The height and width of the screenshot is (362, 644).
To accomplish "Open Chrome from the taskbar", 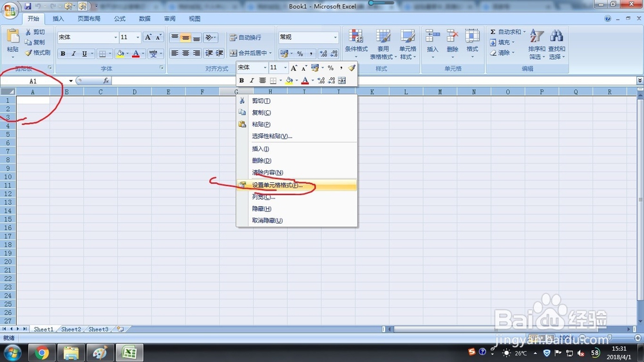I will click(x=42, y=352).
